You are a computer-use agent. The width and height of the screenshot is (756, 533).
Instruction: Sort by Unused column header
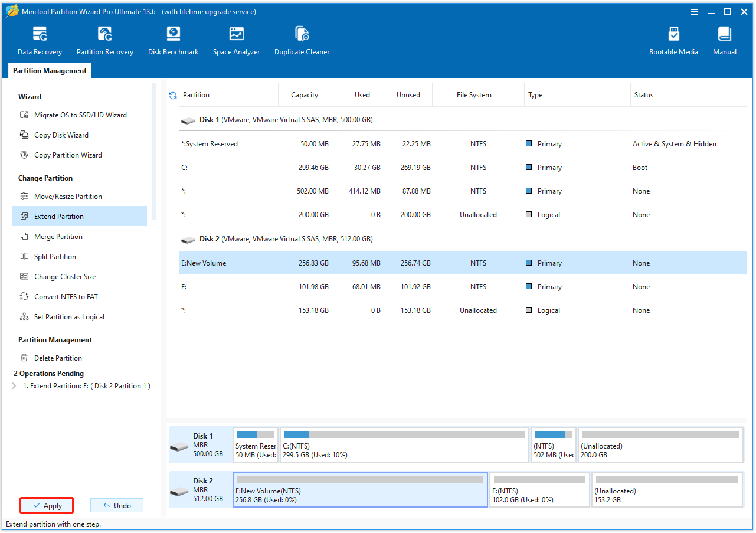click(x=408, y=95)
